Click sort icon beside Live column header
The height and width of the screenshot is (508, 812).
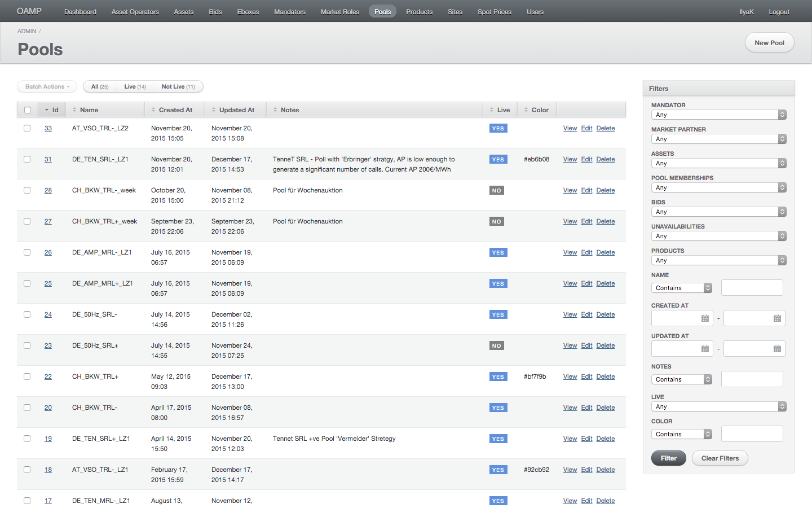coord(492,110)
